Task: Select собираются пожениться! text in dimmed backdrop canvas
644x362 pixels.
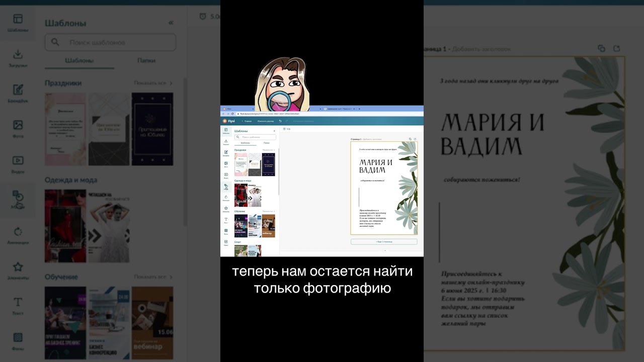Action: coord(481,179)
